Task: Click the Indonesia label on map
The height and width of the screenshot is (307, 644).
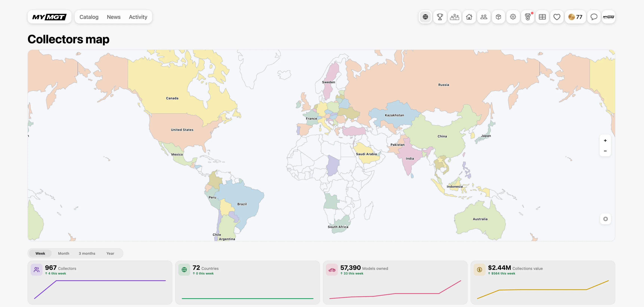Action: pyautogui.click(x=455, y=187)
